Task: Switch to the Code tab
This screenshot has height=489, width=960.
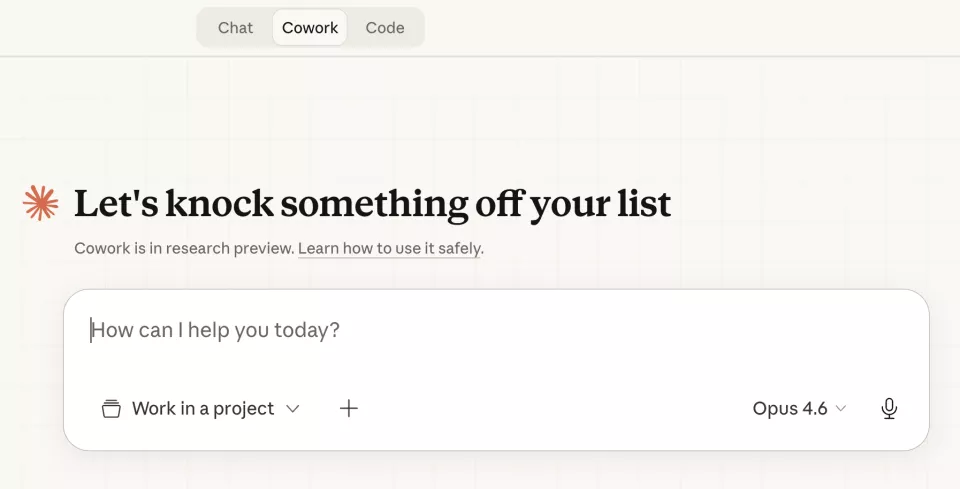Action: coord(385,28)
